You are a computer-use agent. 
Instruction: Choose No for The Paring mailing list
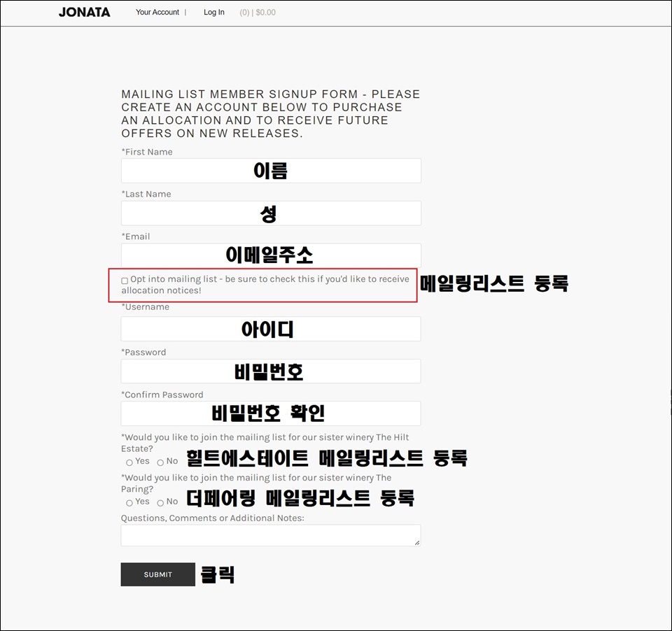tap(160, 502)
